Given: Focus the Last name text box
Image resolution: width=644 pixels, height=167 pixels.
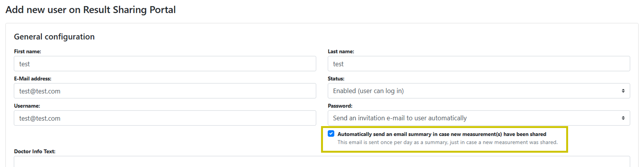Looking at the screenshot, I should pyautogui.click(x=479, y=64).
